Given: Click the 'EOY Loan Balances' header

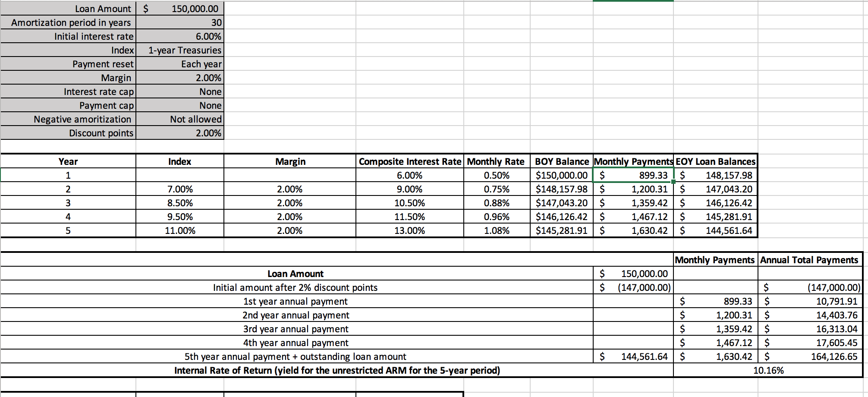Looking at the screenshot, I should [715, 161].
